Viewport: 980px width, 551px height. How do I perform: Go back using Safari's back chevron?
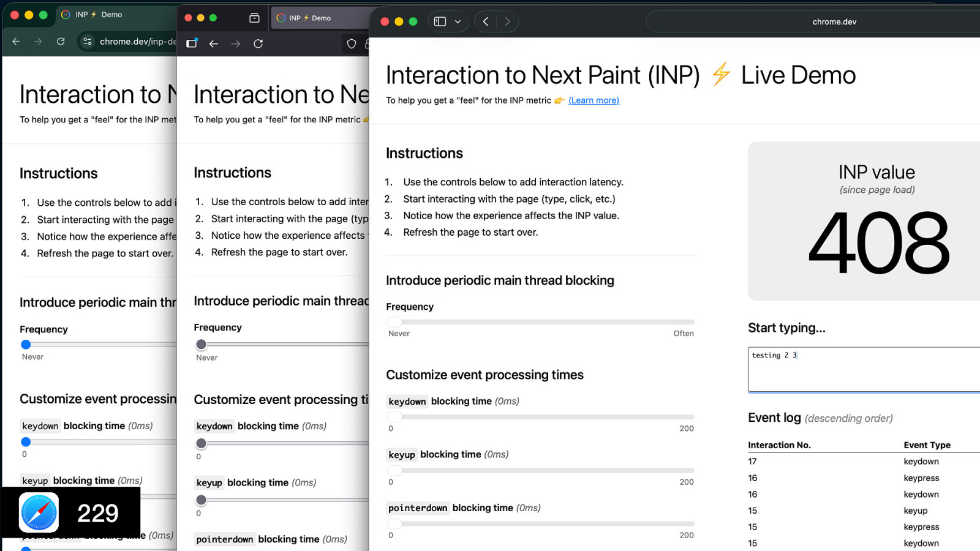pos(486,21)
